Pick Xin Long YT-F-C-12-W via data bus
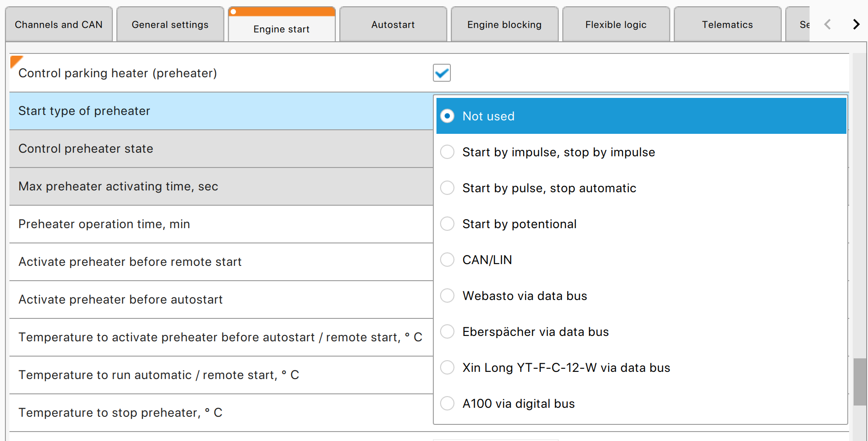Screen dimensions: 868x441 tap(641, 367)
